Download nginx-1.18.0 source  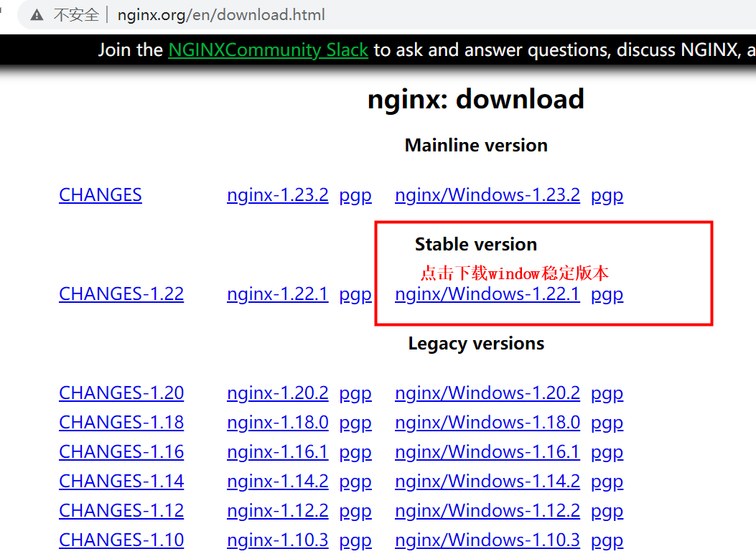coord(278,423)
